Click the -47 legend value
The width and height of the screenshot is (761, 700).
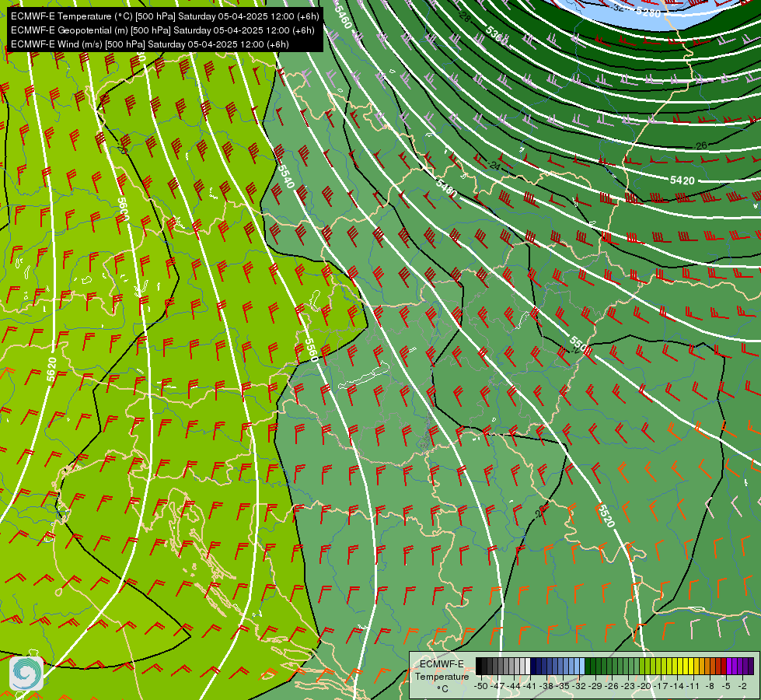(497, 686)
